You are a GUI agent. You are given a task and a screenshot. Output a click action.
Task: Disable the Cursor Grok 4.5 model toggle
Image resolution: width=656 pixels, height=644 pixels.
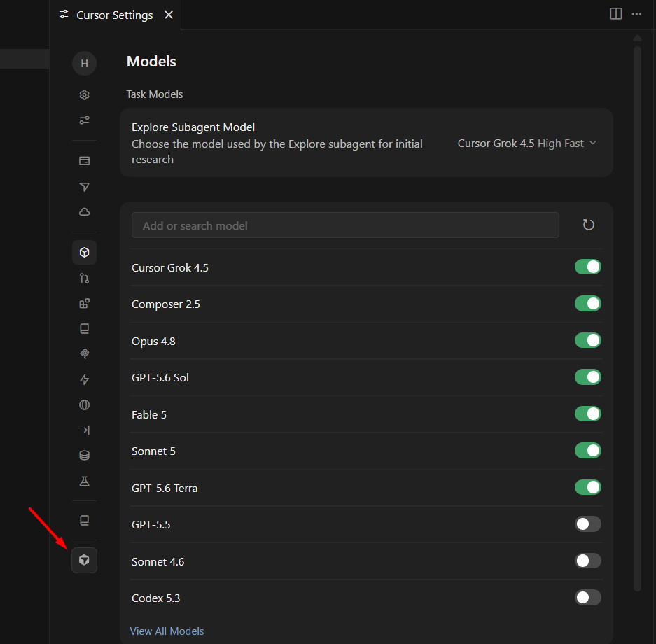tap(588, 267)
